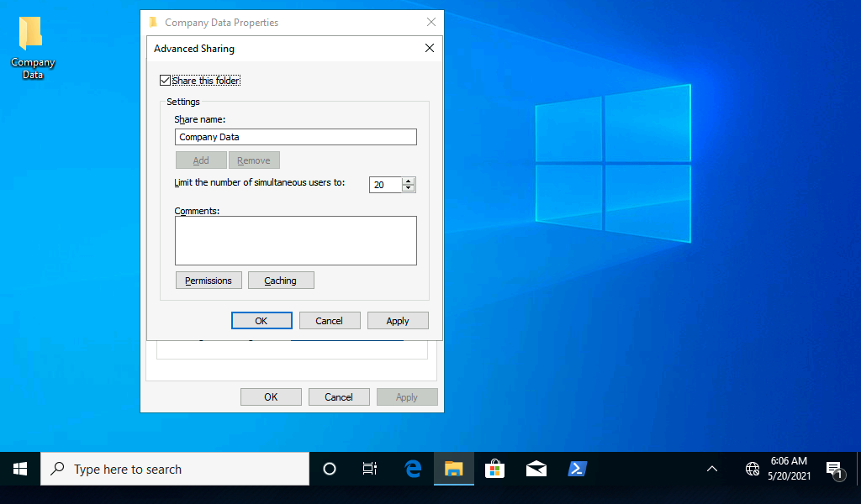Click the simultaneous users value field

pos(385,185)
